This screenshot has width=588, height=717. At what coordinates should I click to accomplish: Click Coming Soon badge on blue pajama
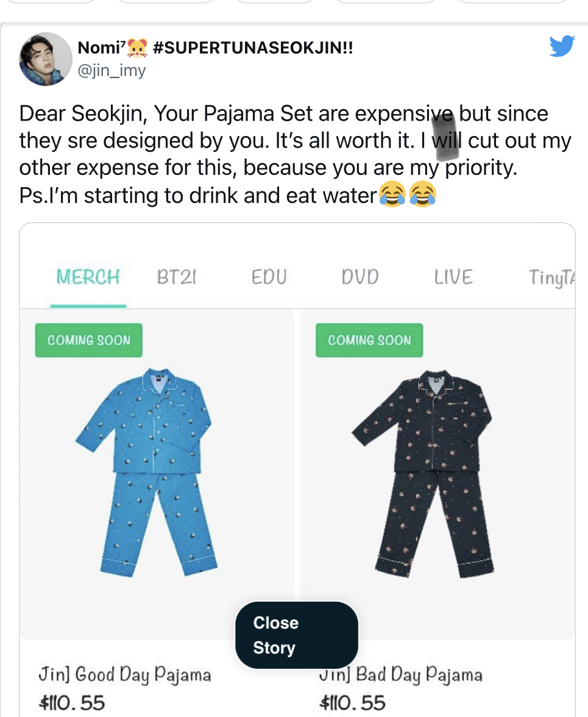point(88,340)
